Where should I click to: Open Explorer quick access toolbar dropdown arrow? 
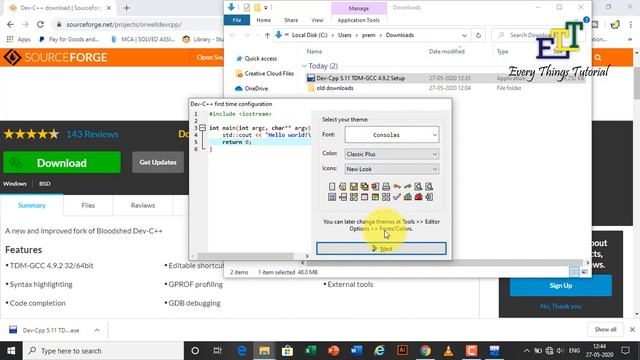tap(266, 7)
